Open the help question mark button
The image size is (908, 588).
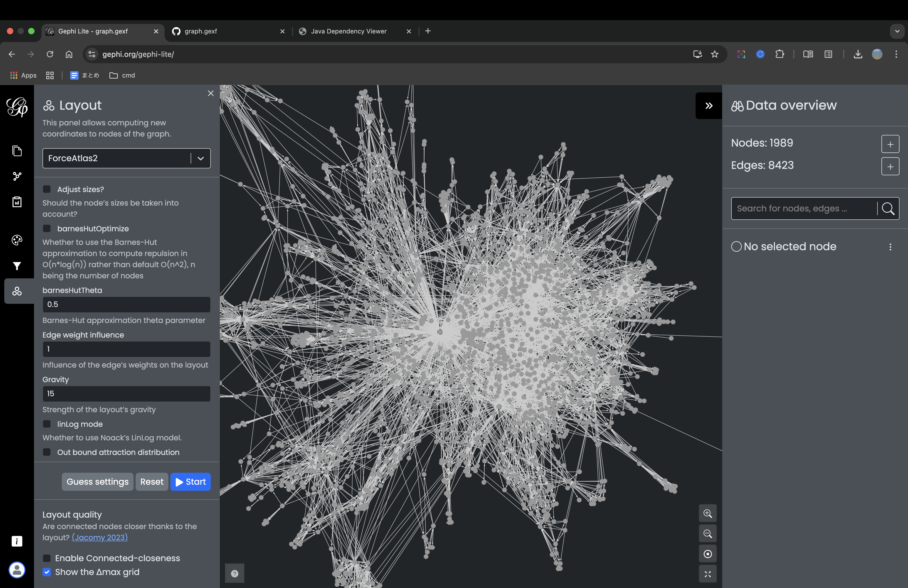tap(234, 573)
